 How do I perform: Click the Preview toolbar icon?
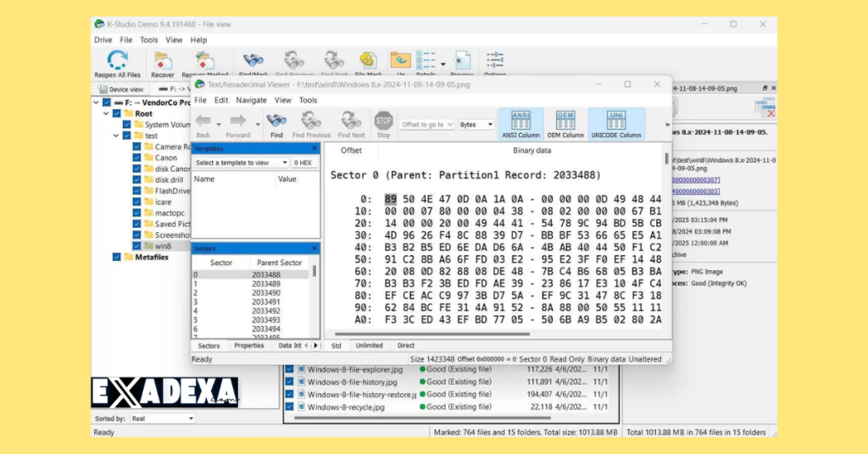(462, 64)
